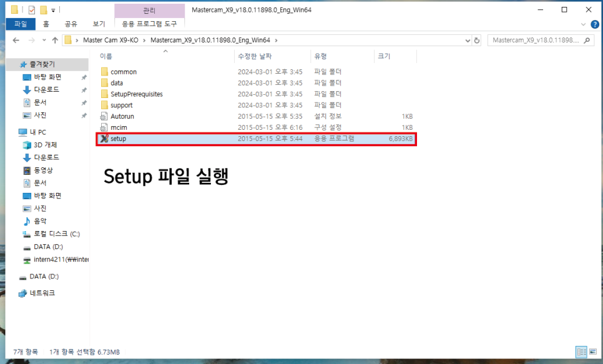
Task: Click Mastercam_X9_v18.0.11898.0_Eng_Win64 breadcrumb segment
Action: pyautogui.click(x=210, y=40)
